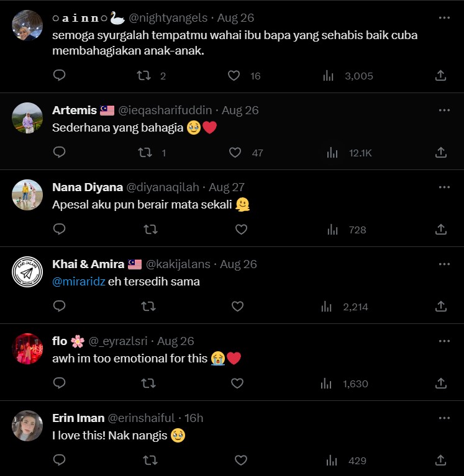This screenshot has width=464, height=476.
Task: Open the @miraridz mention link
Action: pyautogui.click(x=79, y=282)
